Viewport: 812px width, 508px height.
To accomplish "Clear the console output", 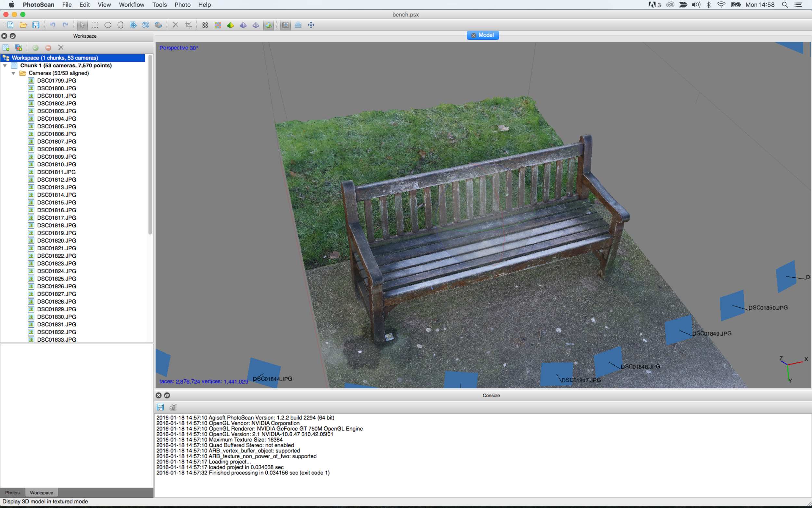I will (173, 407).
